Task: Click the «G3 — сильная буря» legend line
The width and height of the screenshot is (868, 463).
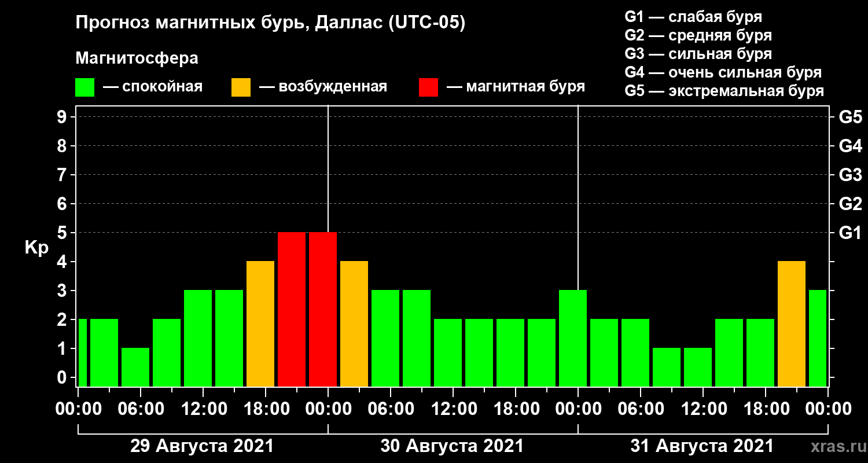Action: click(x=698, y=54)
